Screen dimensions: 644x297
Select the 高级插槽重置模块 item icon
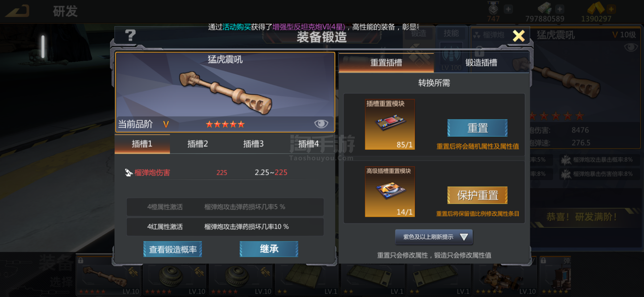click(390, 191)
